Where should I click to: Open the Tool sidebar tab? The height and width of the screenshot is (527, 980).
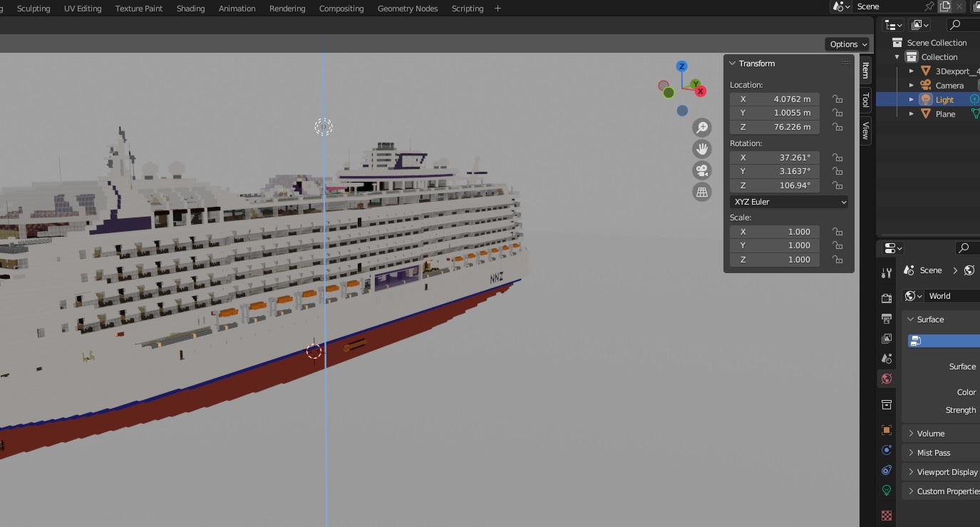(x=865, y=100)
